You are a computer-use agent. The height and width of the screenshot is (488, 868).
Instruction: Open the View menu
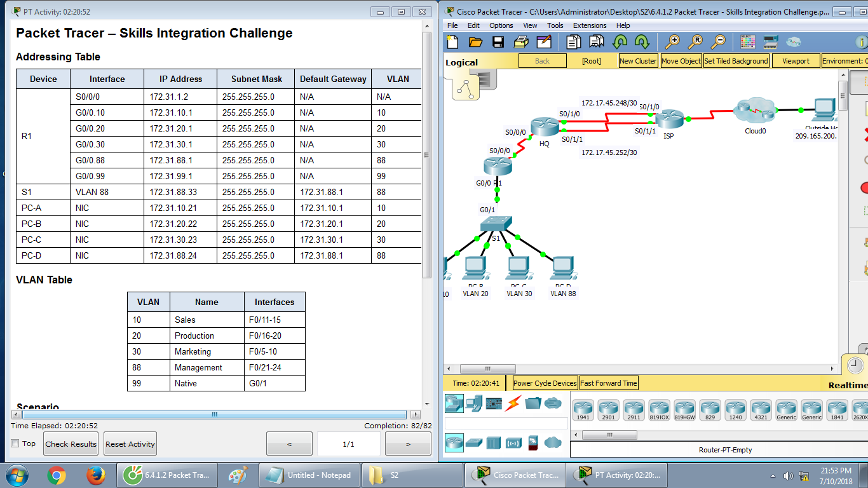pyautogui.click(x=530, y=25)
